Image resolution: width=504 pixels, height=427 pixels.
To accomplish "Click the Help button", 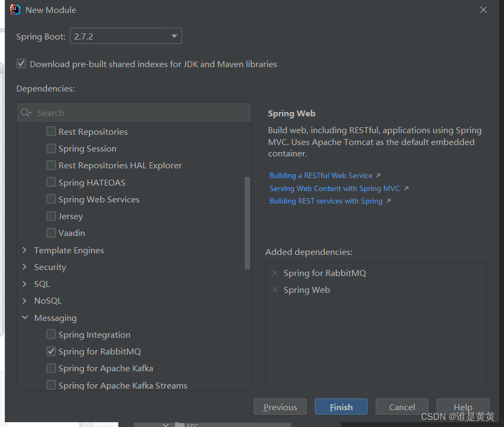I will [x=462, y=407].
